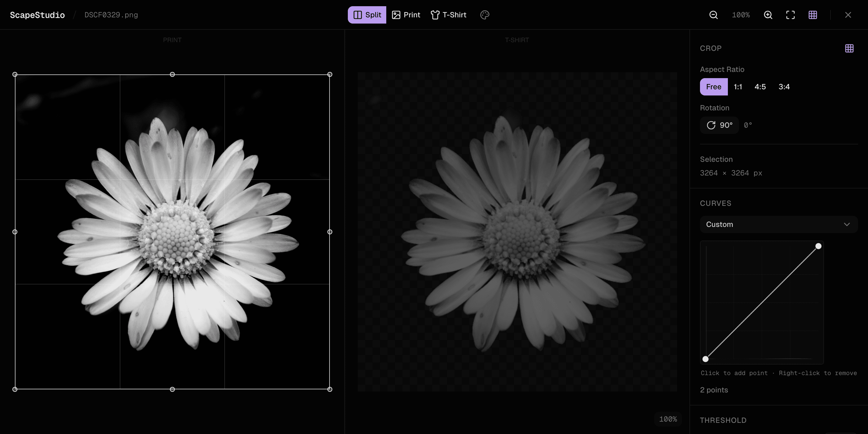Switch to T-Shirt view tab
Screen dimensions: 868x434
[x=449, y=15]
